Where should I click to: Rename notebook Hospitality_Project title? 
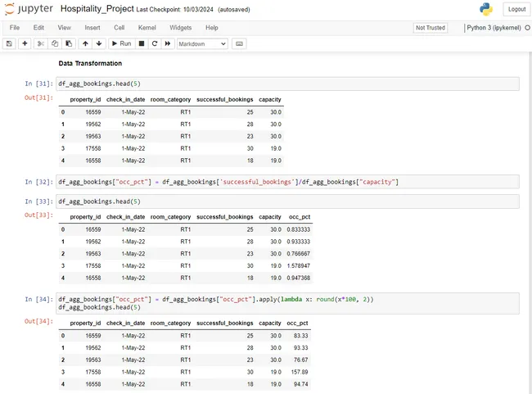tap(97, 9)
